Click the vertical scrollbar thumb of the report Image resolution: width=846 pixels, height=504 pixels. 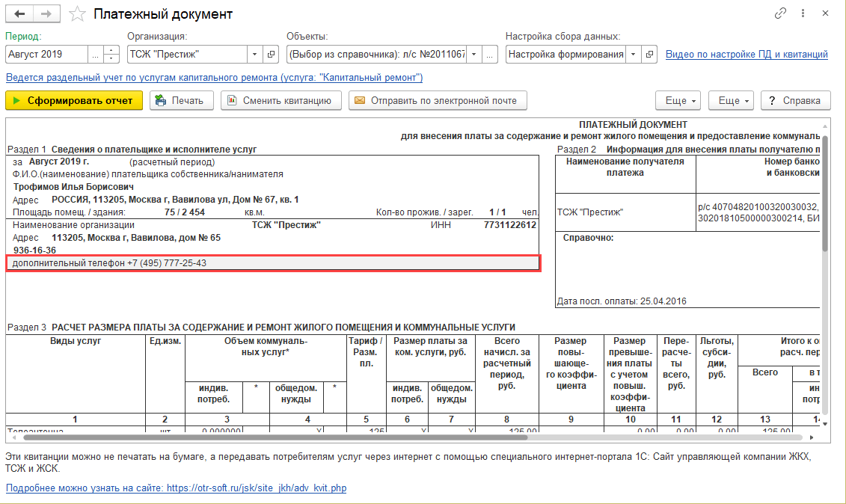[x=825, y=193]
